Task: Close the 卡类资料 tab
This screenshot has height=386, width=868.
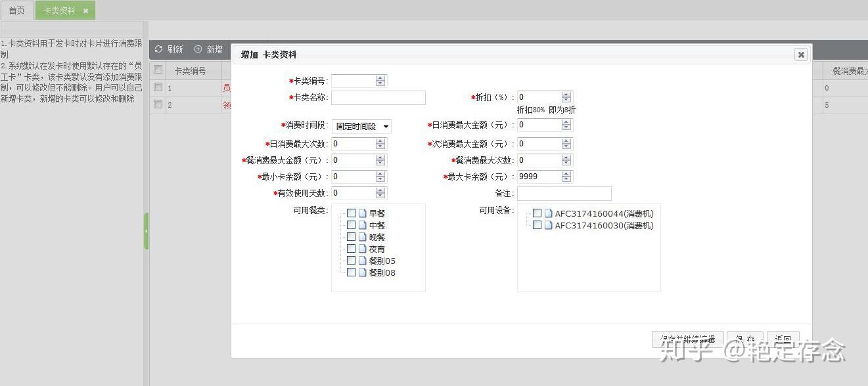Action: (85, 11)
